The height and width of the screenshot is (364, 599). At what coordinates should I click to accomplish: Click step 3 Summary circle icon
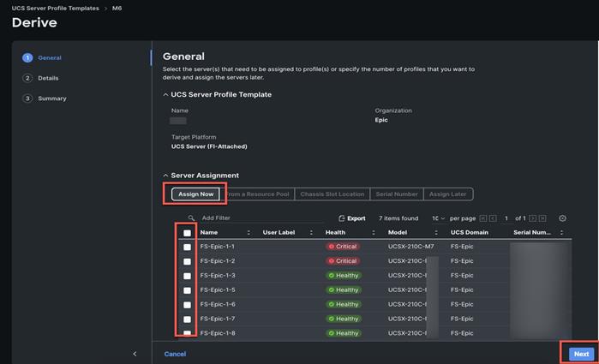point(27,98)
